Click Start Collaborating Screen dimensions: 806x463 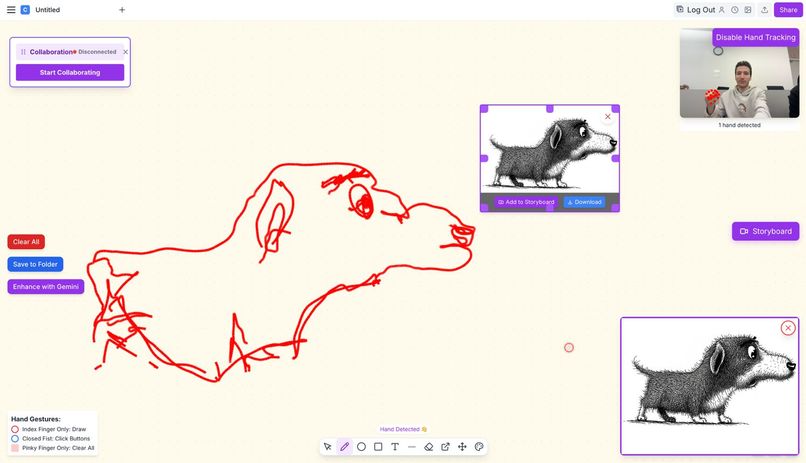70,72
